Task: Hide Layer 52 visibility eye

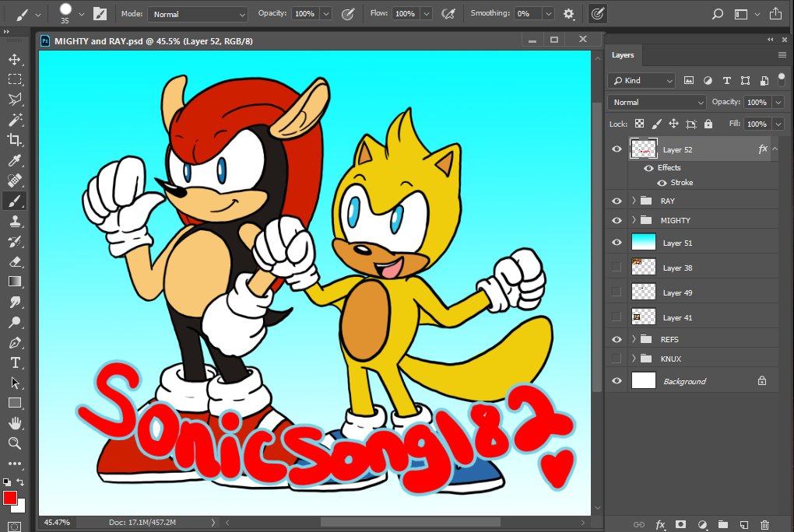Action: 617,149
